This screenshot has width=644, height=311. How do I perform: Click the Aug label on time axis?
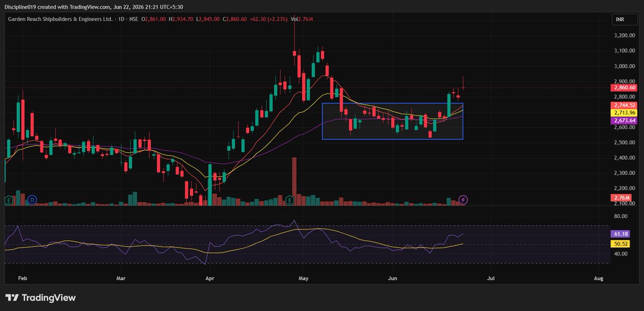pos(599,279)
